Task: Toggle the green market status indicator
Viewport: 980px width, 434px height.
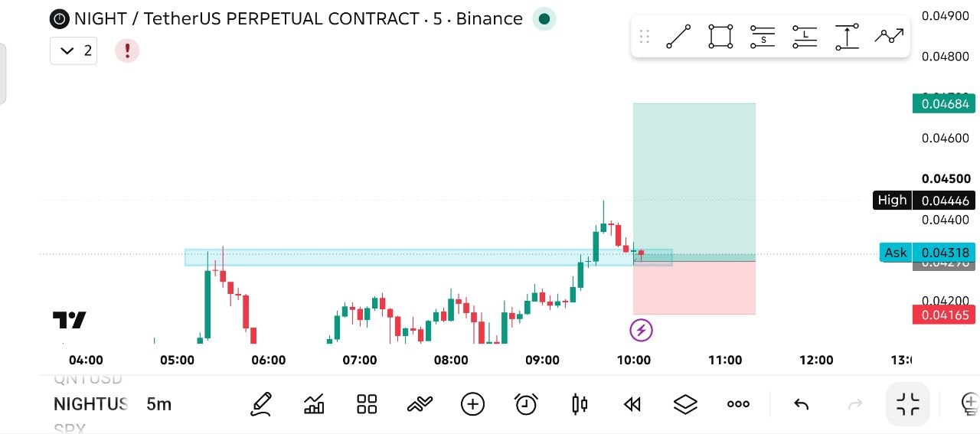Action: click(544, 19)
